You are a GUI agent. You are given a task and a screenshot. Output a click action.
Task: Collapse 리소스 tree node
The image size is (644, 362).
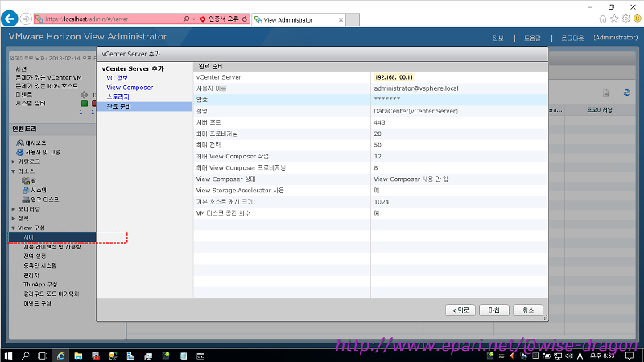point(14,171)
